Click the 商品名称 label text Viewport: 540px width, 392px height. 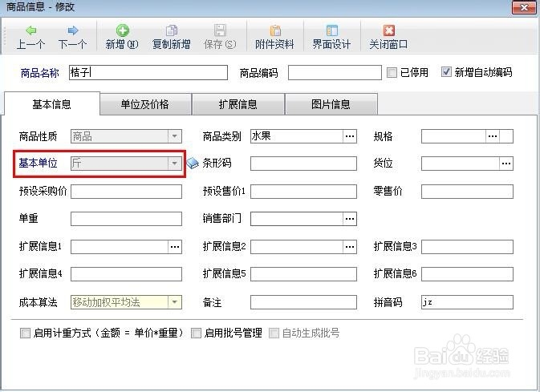coord(39,73)
